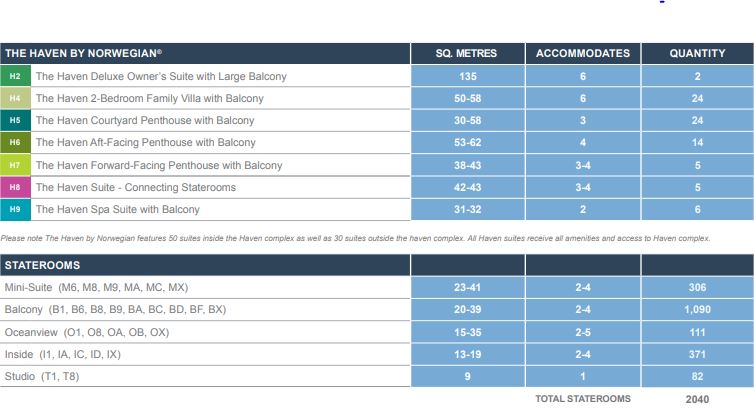Click the magenta H8 category badge

14,187
